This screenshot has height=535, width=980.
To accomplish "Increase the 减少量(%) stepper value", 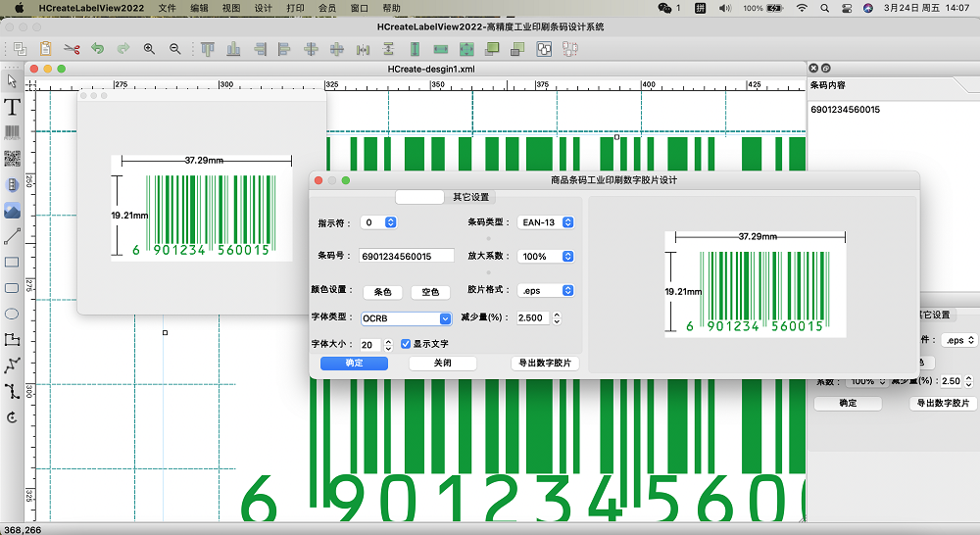I will (557, 315).
